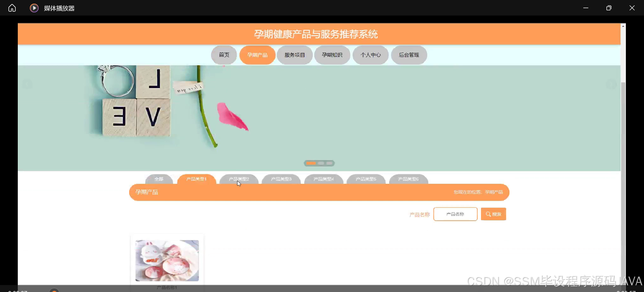Click the orange 搜索 button
Screen dimensions: 644x292
493,214
